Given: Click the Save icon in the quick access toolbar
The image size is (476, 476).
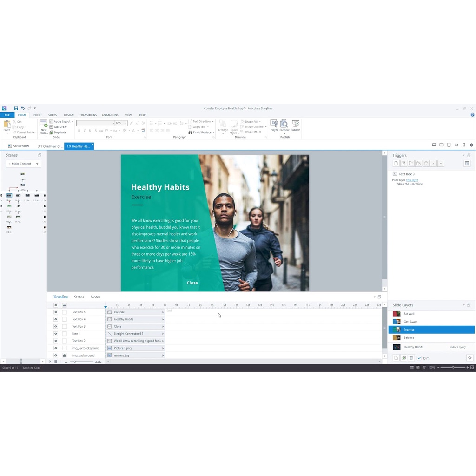Looking at the screenshot, I should point(16,108).
